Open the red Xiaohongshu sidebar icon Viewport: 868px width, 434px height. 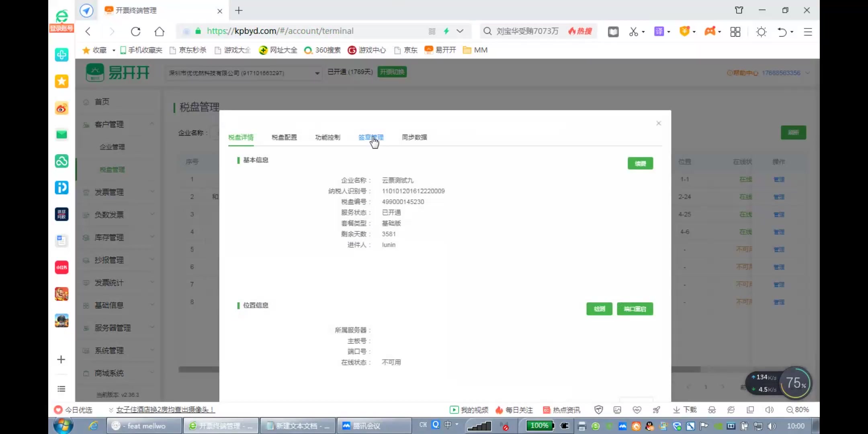pos(61,267)
